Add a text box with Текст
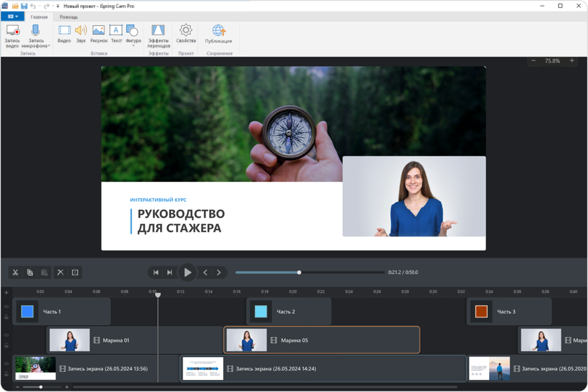This screenshot has width=588, height=392. pyautogui.click(x=116, y=34)
